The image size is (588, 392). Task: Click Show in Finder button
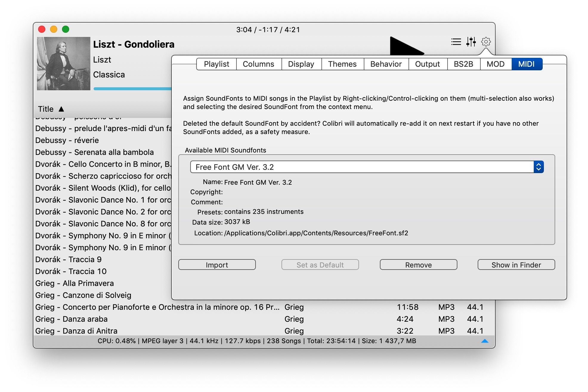[516, 265]
